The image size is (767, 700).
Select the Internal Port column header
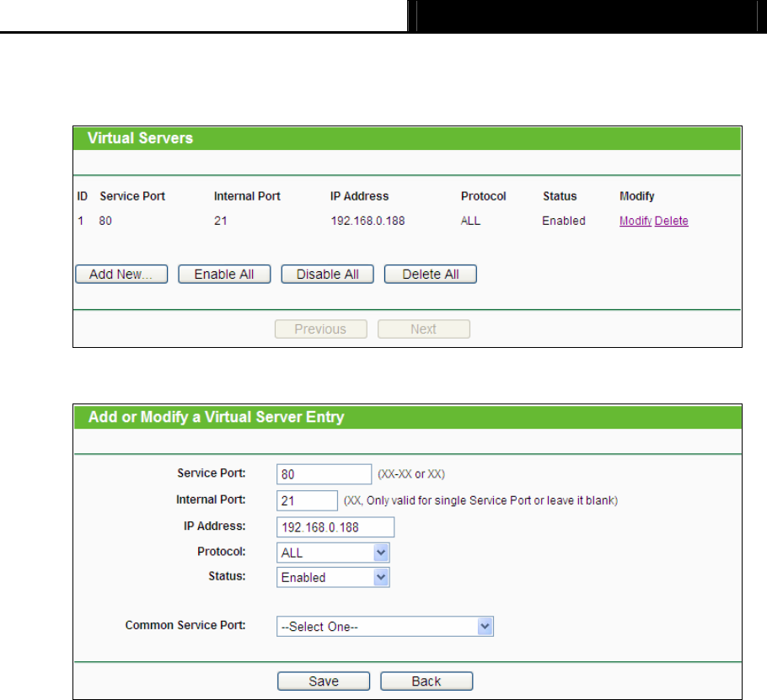point(247,196)
